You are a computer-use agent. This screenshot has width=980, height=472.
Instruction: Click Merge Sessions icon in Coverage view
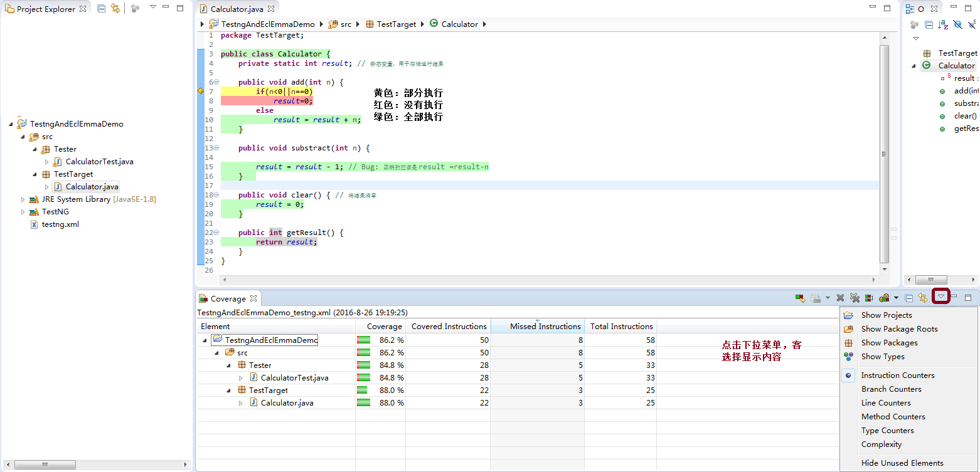869,298
